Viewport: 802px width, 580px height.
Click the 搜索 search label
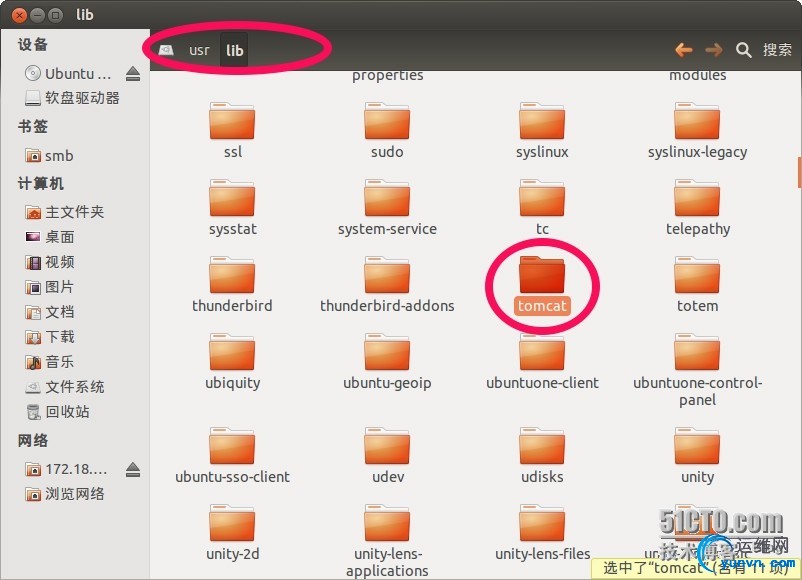777,50
